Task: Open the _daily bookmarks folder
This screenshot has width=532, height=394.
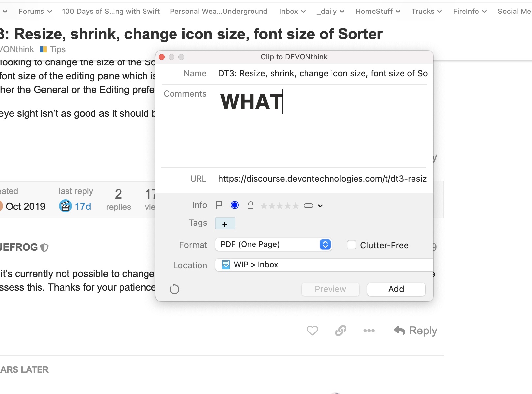Action: pos(331,11)
